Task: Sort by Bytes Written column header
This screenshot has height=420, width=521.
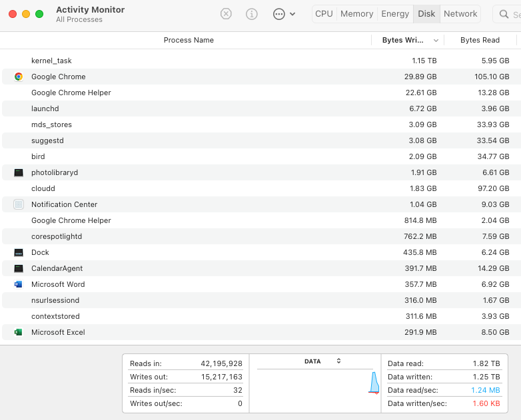Action: pos(402,40)
